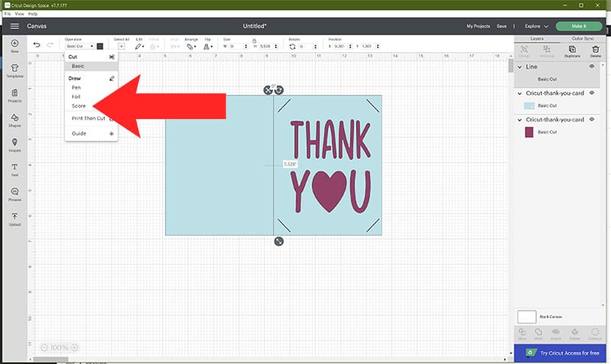Click the Rotate icon in toolbar
Image resolution: width=611 pixels, height=364 pixels.
point(293,47)
